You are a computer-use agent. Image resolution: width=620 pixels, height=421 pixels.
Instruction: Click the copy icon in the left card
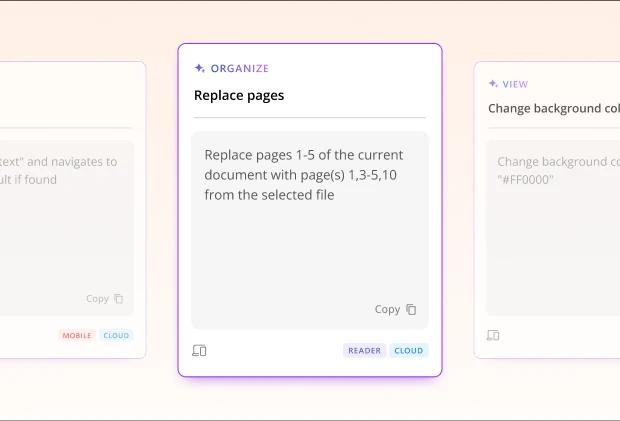click(119, 299)
